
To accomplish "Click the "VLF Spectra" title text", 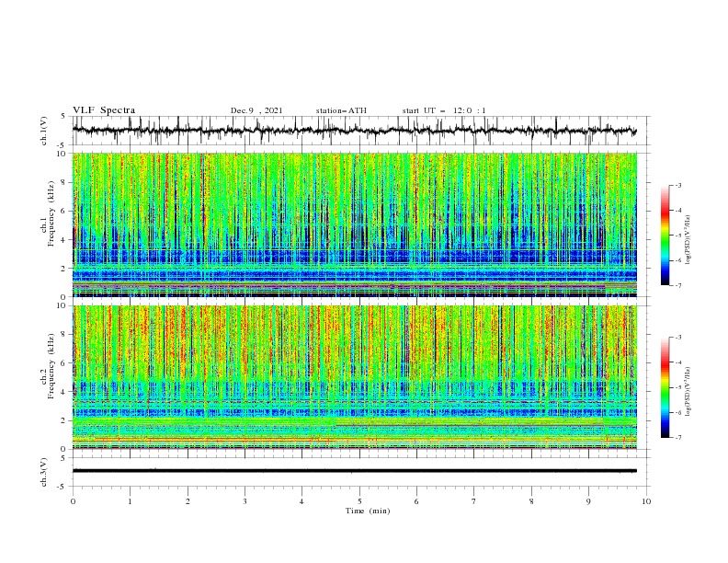I will tap(104, 110).
